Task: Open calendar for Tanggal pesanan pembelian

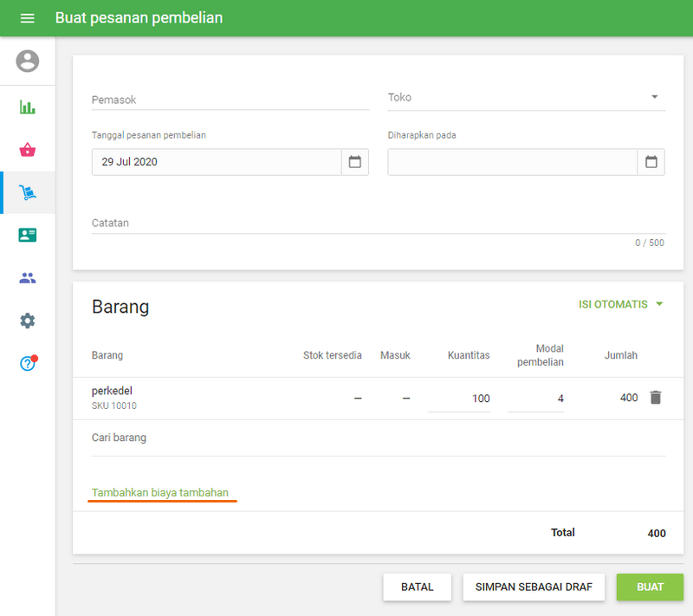Action: coord(354,162)
